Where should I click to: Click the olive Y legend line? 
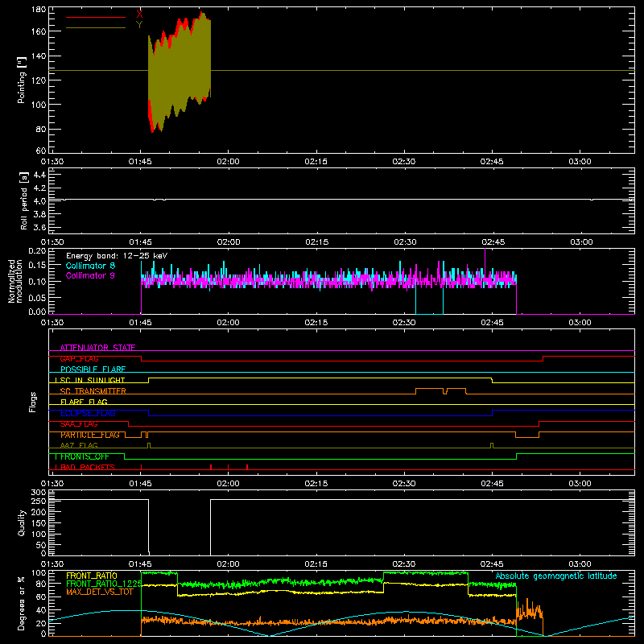tap(96, 28)
